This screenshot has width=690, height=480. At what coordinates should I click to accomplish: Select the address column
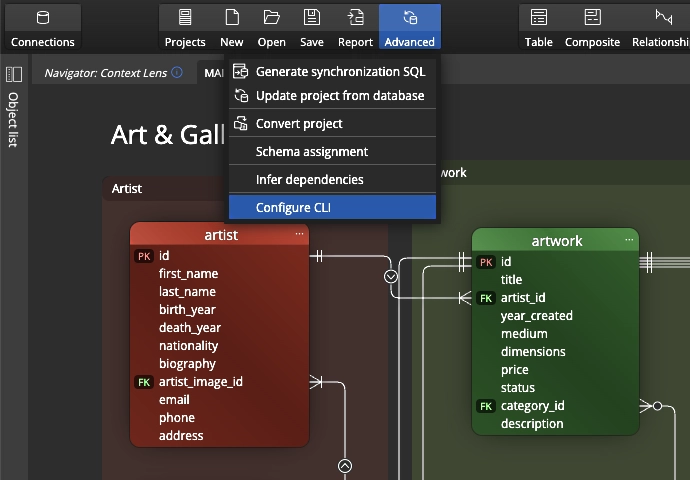point(181,436)
